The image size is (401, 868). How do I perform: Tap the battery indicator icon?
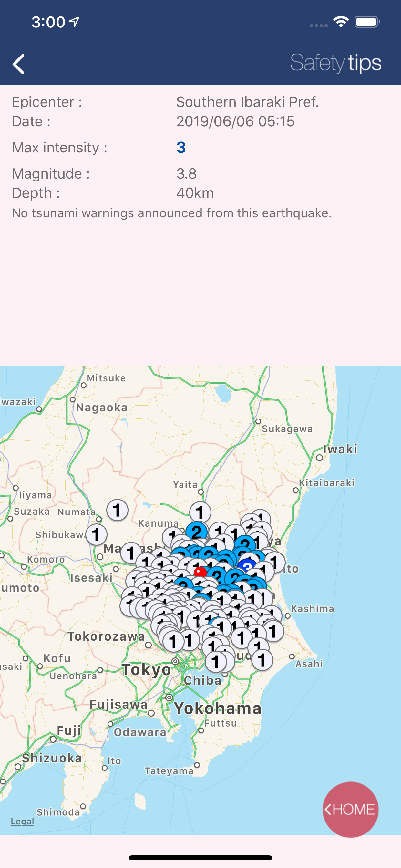pyautogui.click(x=367, y=22)
